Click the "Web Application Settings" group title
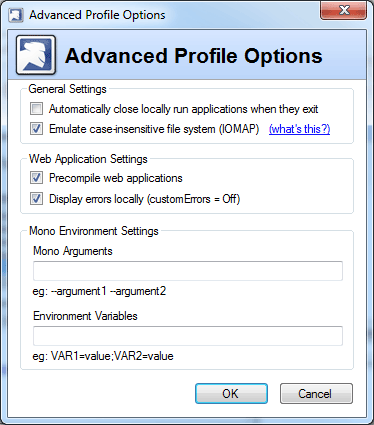This screenshot has height=425, width=374. [x=88, y=159]
